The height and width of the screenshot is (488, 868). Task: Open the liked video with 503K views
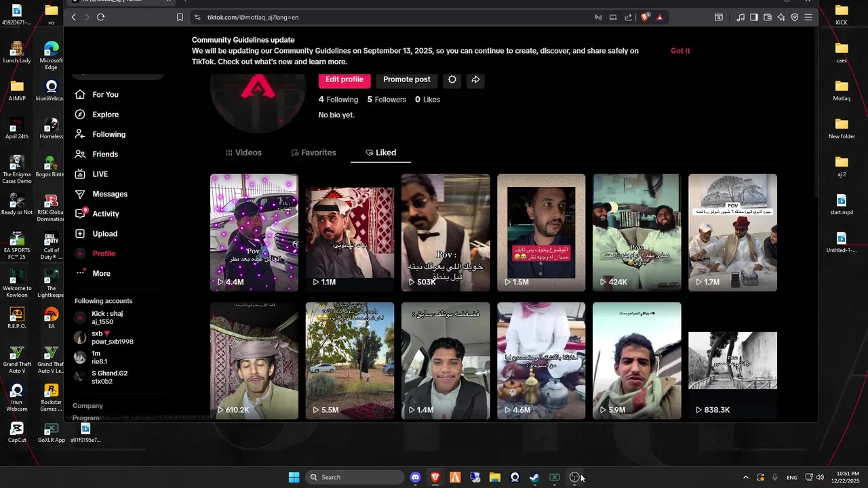[x=446, y=232]
